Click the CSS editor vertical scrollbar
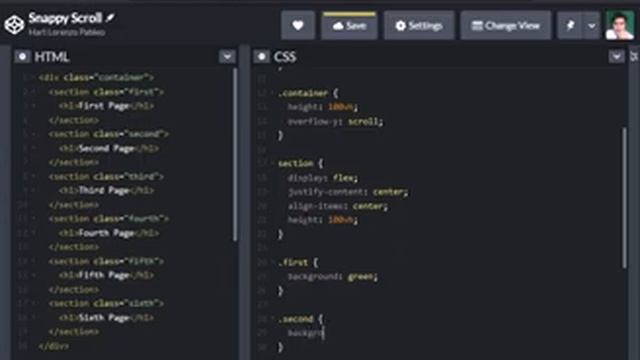This screenshot has width=640, height=360. 624,198
